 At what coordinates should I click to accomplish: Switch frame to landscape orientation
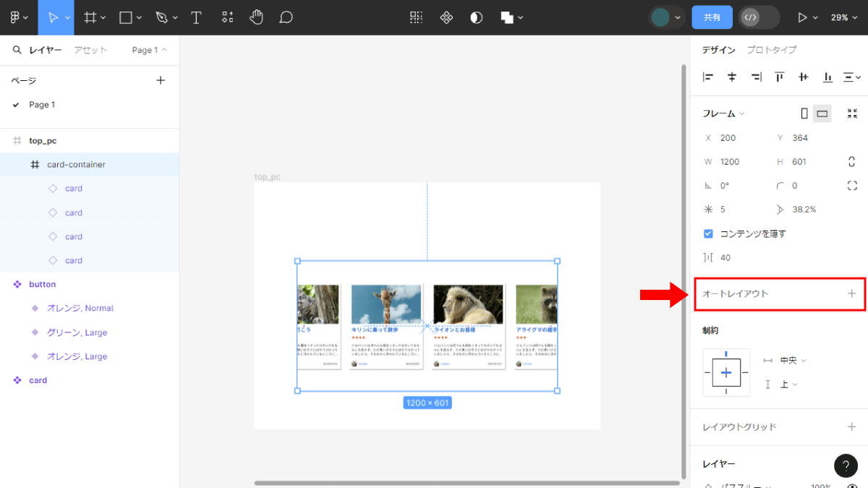[x=822, y=114]
